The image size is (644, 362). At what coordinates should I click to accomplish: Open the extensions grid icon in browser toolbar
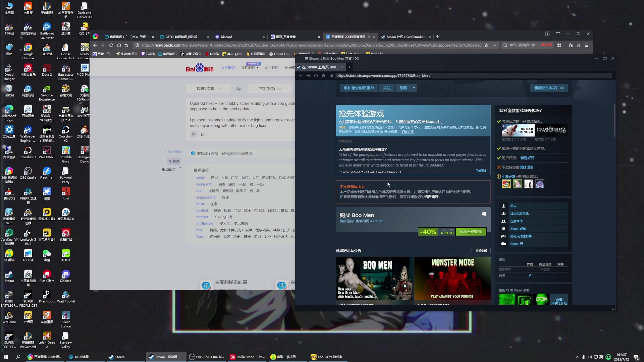559,45
